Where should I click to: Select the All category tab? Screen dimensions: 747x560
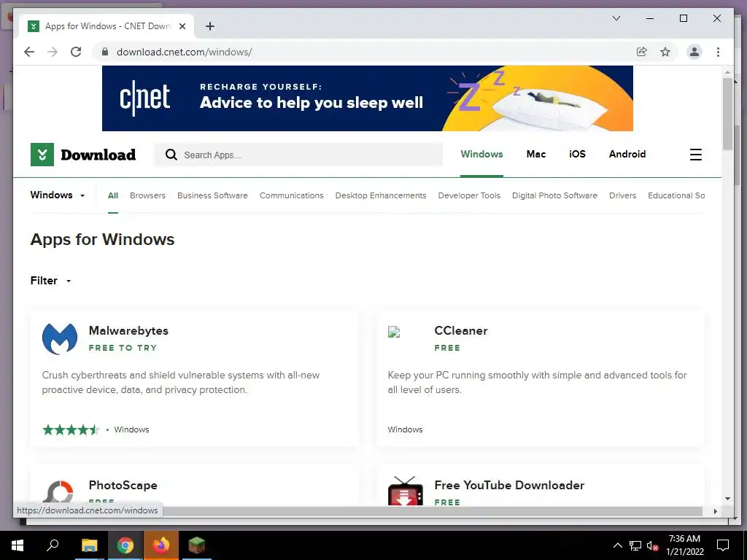pyautogui.click(x=113, y=195)
